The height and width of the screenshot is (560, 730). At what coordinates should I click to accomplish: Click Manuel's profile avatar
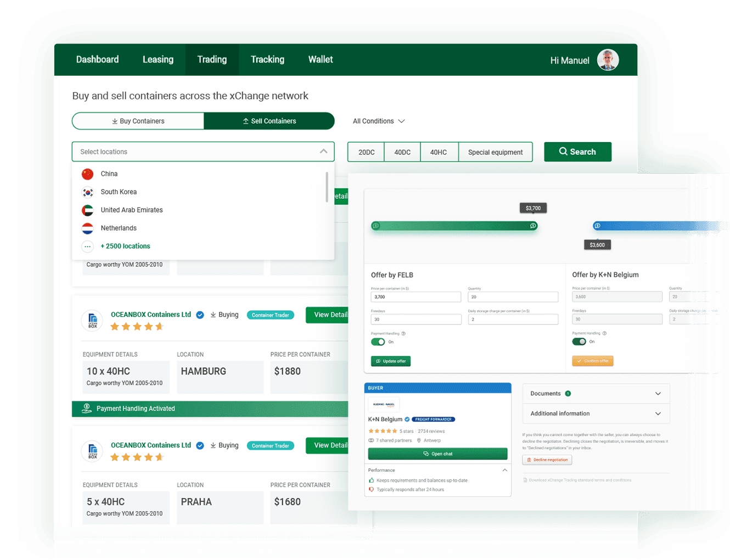tap(608, 60)
